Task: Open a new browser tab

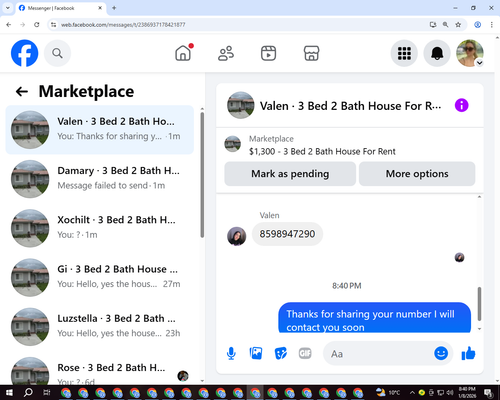Action: (x=114, y=8)
